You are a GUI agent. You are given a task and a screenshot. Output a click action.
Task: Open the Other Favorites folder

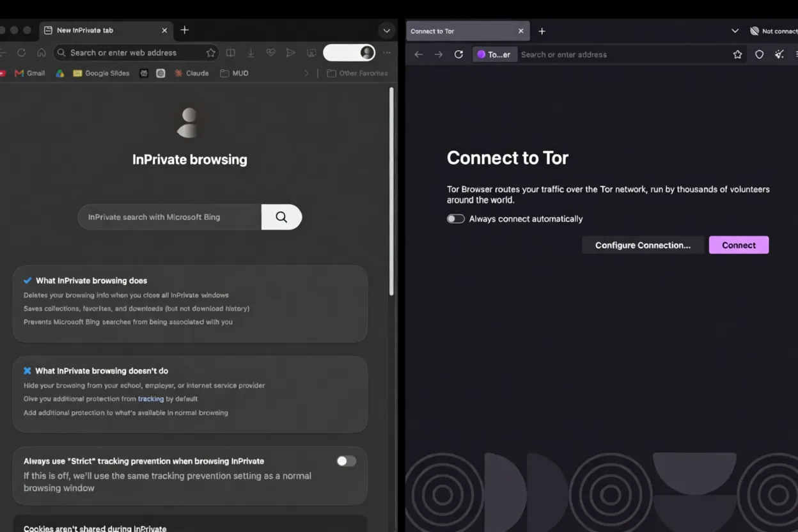357,74
